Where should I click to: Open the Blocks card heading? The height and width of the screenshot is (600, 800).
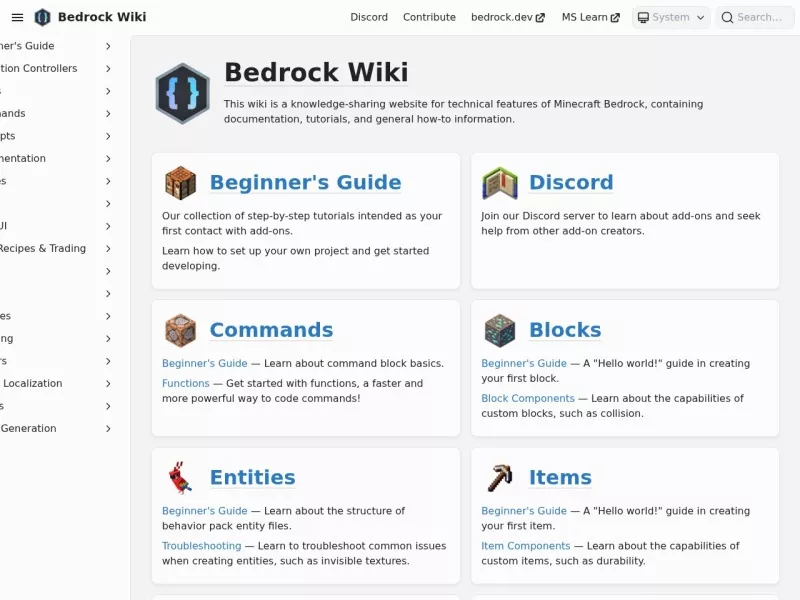click(x=565, y=330)
